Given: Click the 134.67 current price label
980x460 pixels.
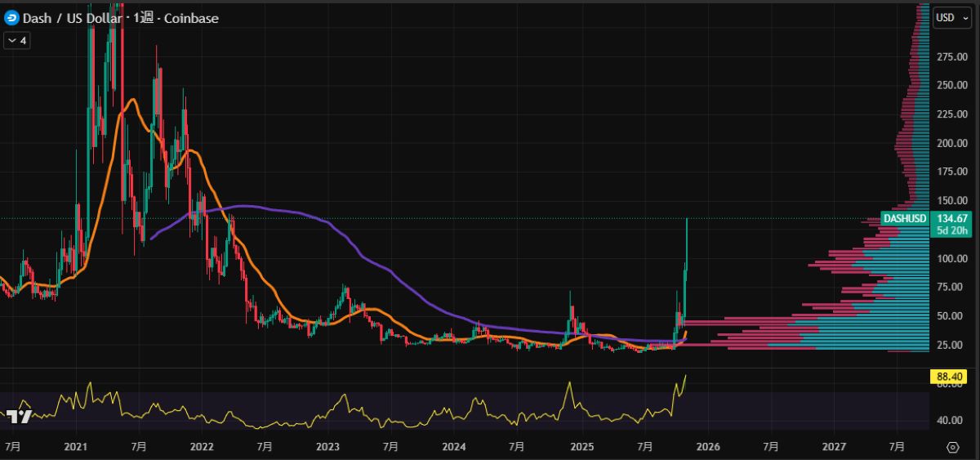Looking at the screenshot, I should tap(951, 218).
